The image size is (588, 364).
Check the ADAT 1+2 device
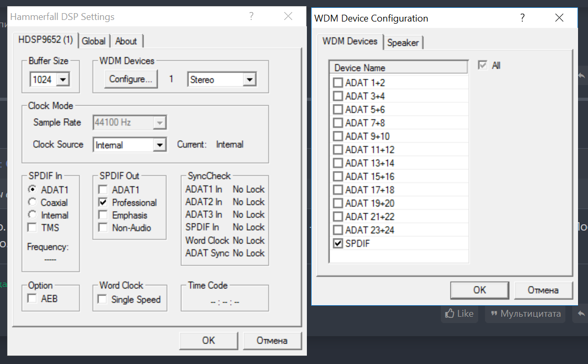tap(338, 82)
